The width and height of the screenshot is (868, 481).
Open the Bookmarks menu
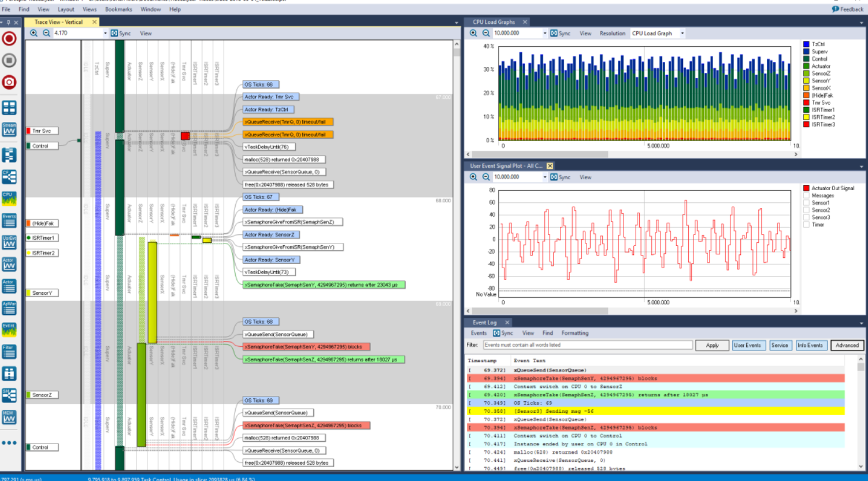[x=118, y=9]
